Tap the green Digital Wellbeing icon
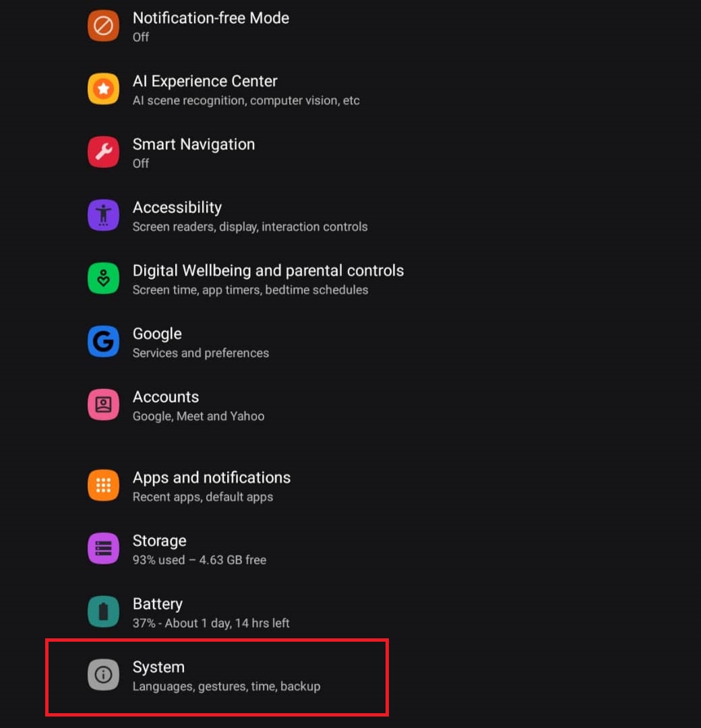This screenshot has height=728, width=701. coord(103,279)
